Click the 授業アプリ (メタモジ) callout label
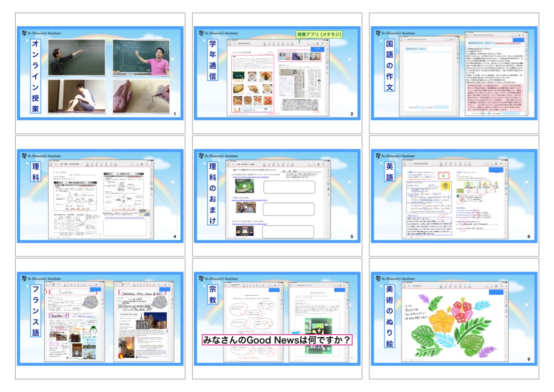Screen dimensions: 554x392 click(319, 34)
